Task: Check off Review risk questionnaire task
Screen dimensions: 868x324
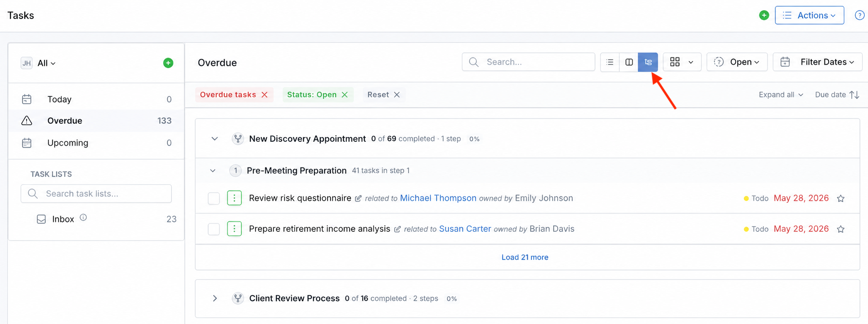Action: click(214, 198)
